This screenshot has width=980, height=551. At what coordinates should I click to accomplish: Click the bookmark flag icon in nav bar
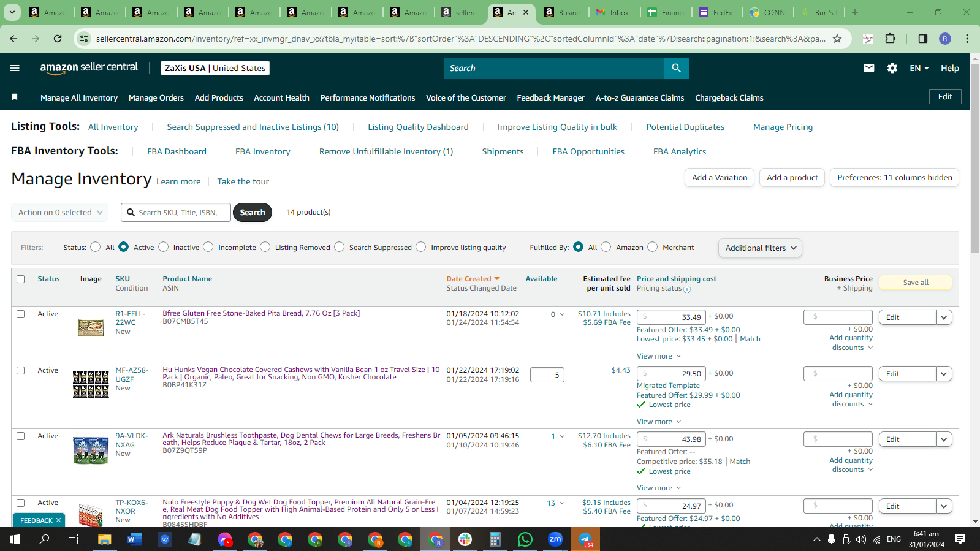click(x=15, y=97)
